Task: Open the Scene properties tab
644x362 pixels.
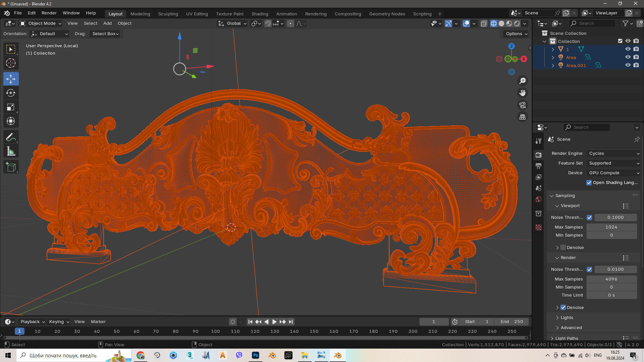Action: 538,188
